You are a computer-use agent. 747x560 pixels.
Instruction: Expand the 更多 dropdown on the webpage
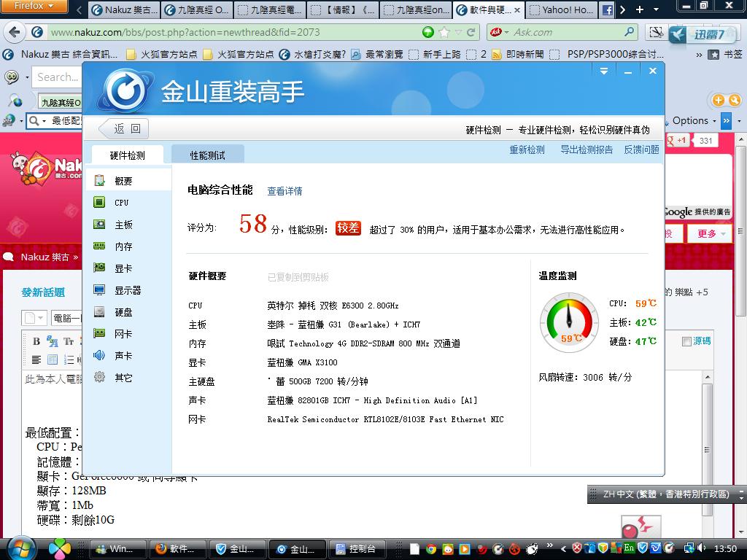(713, 233)
